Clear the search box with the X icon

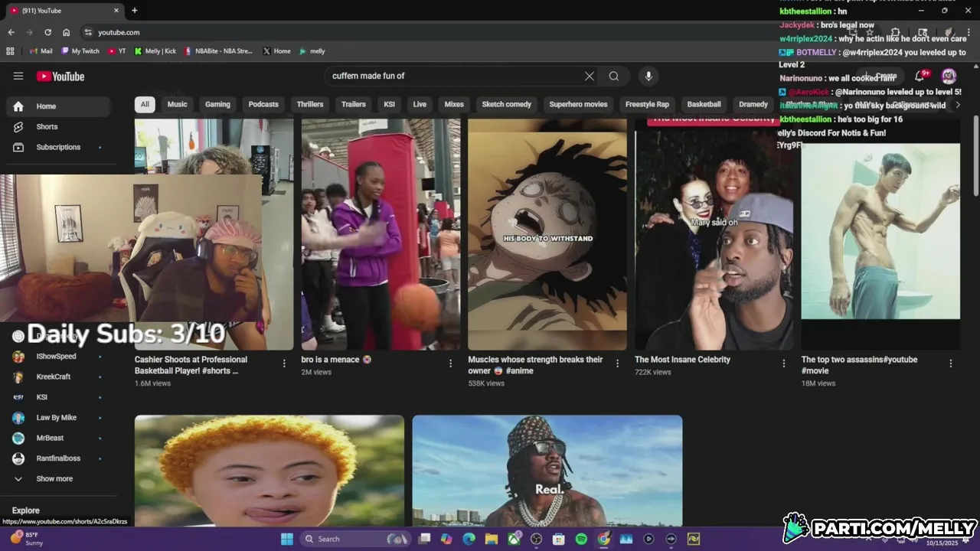click(x=590, y=76)
